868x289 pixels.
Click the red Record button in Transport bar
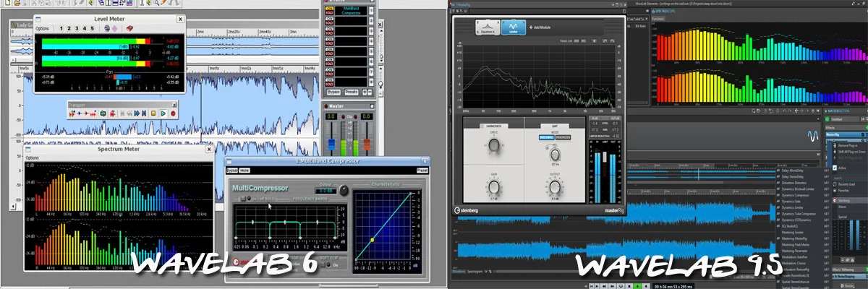[x=173, y=113]
